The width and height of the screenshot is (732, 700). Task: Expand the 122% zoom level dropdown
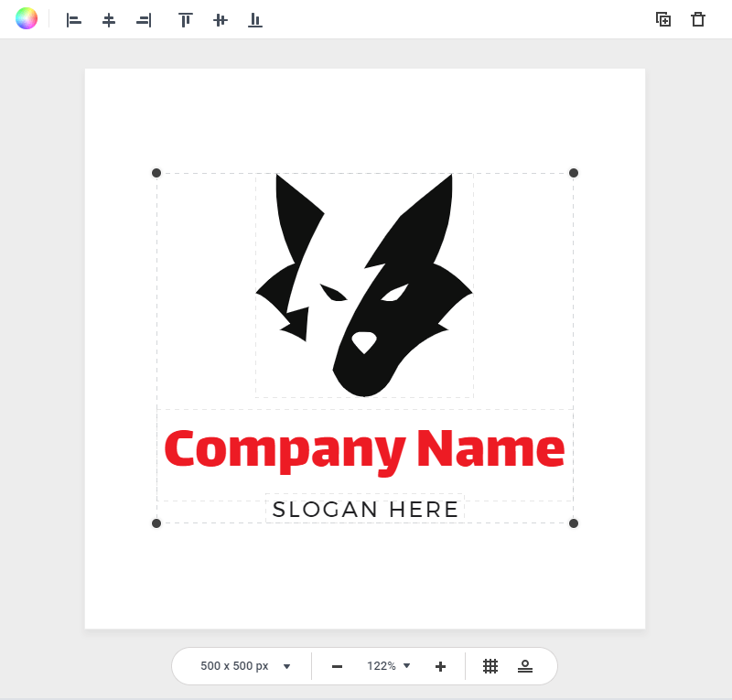point(389,666)
